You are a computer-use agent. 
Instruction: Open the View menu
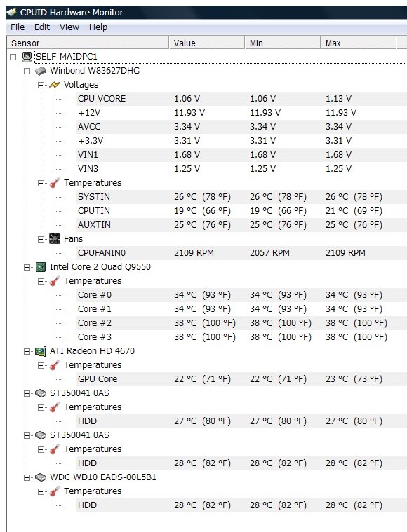pos(69,27)
